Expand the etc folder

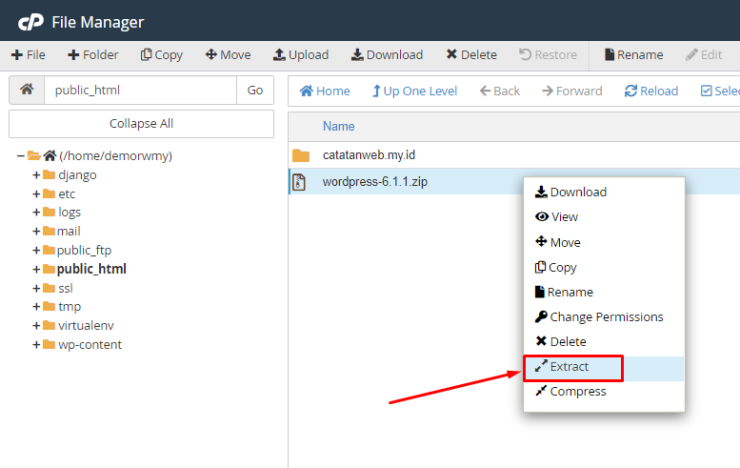point(36,194)
